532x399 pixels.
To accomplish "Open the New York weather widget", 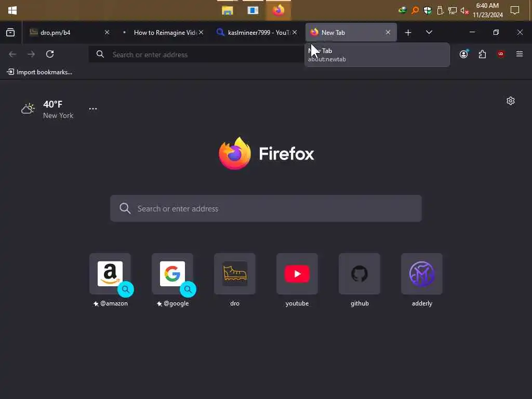I will 47,109.
